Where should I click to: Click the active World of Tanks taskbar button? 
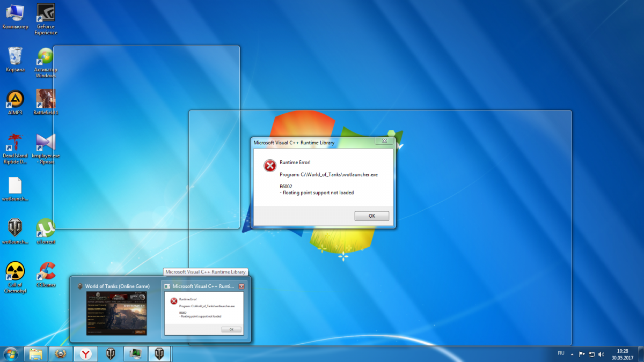(160, 353)
